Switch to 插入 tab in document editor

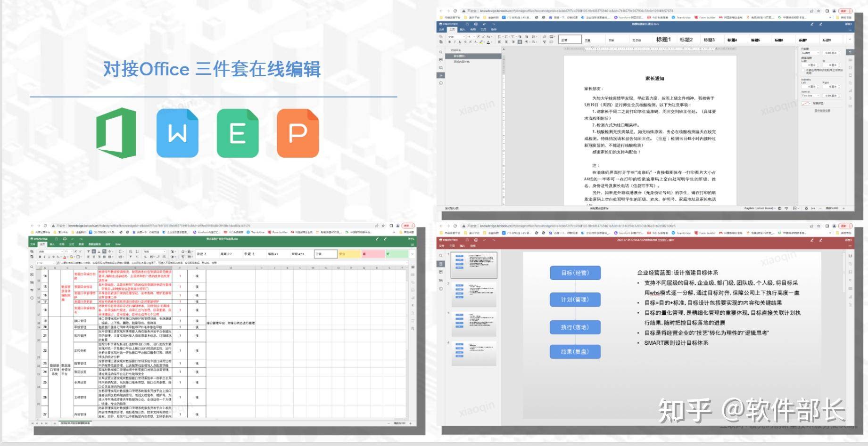tap(463, 29)
